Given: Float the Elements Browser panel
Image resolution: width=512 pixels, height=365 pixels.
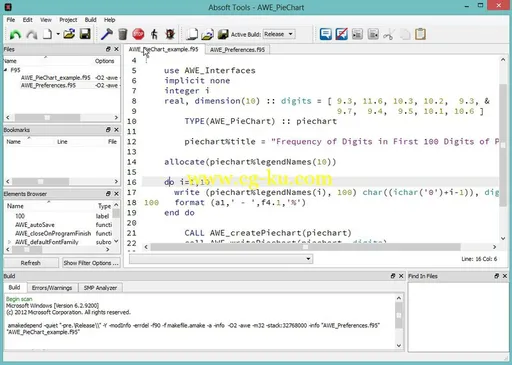Looking at the screenshot, I should [x=108, y=194].
